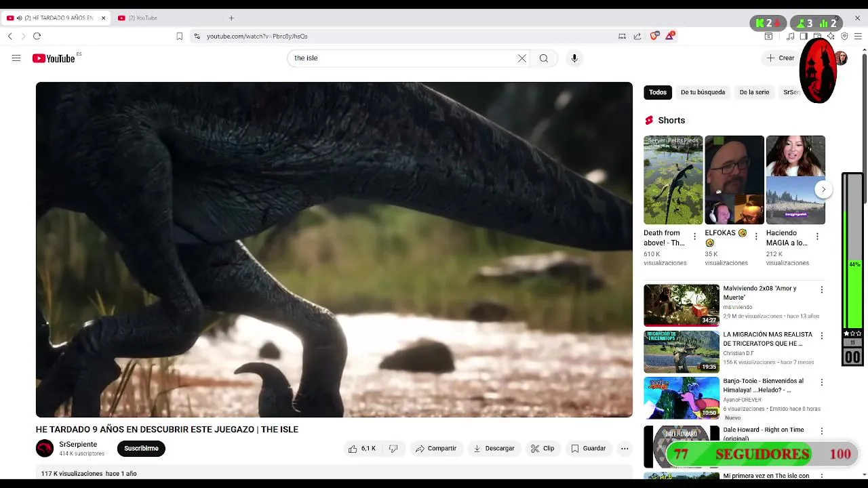
Task: Open the media playlist music note icon
Action: 791,36
